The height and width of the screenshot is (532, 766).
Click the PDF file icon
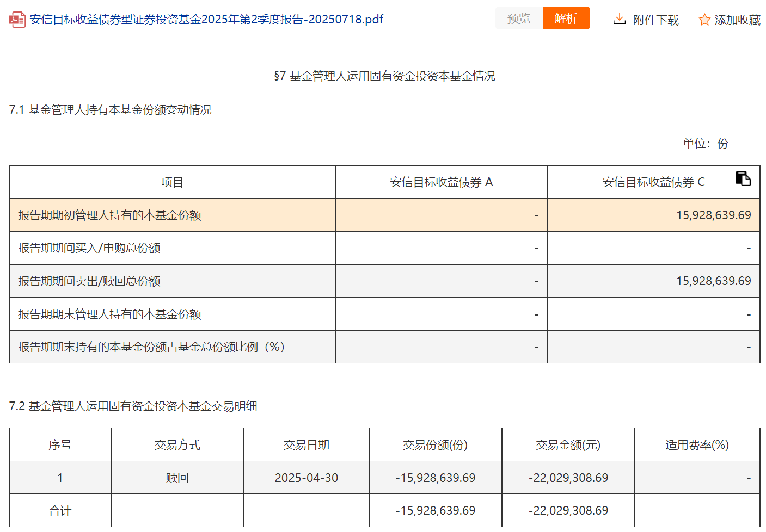point(17,20)
